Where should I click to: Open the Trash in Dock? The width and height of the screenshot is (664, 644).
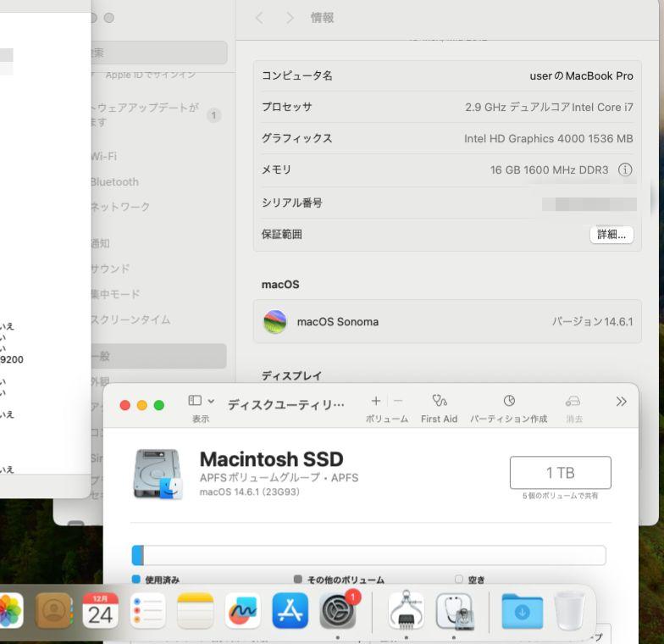coord(569,610)
